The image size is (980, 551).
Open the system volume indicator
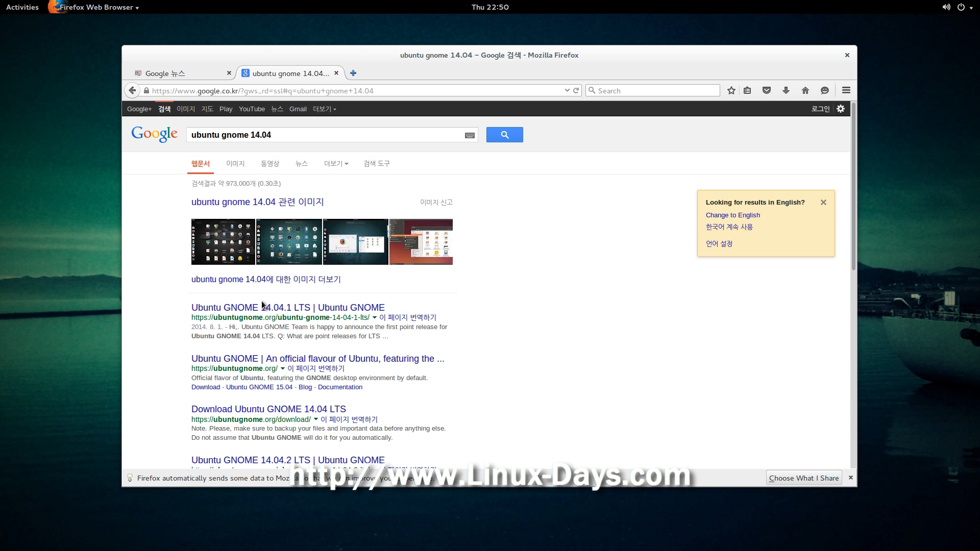click(946, 7)
